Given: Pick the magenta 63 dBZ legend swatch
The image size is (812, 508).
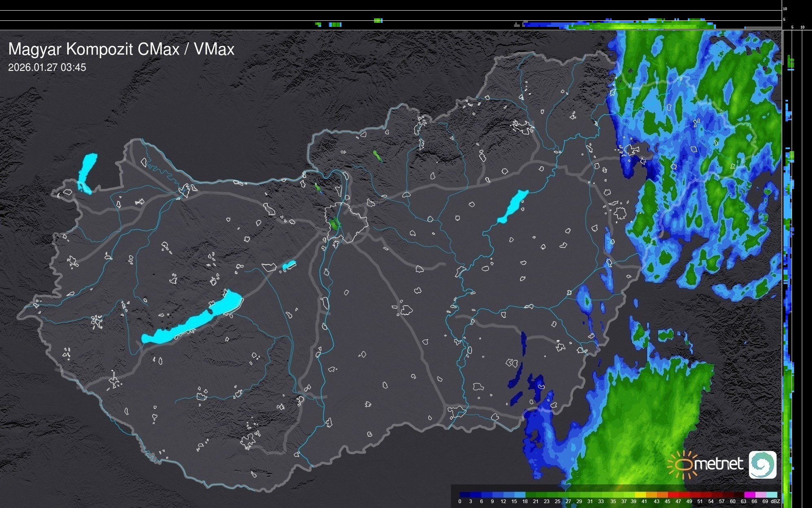Looking at the screenshot, I should pyautogui.click(x=749, y=495).
